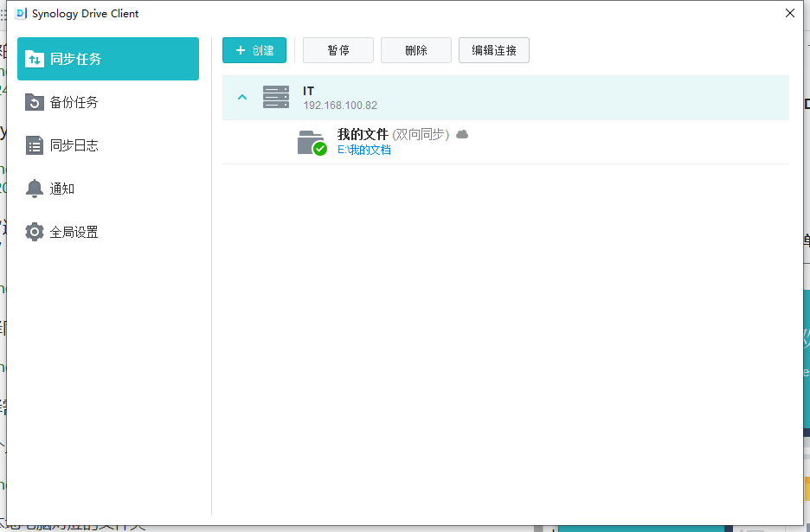The height and width of the screenshot is (532, 810).
Task: Click the cloud icon beside 双向同步
Action: pos(462,134)
